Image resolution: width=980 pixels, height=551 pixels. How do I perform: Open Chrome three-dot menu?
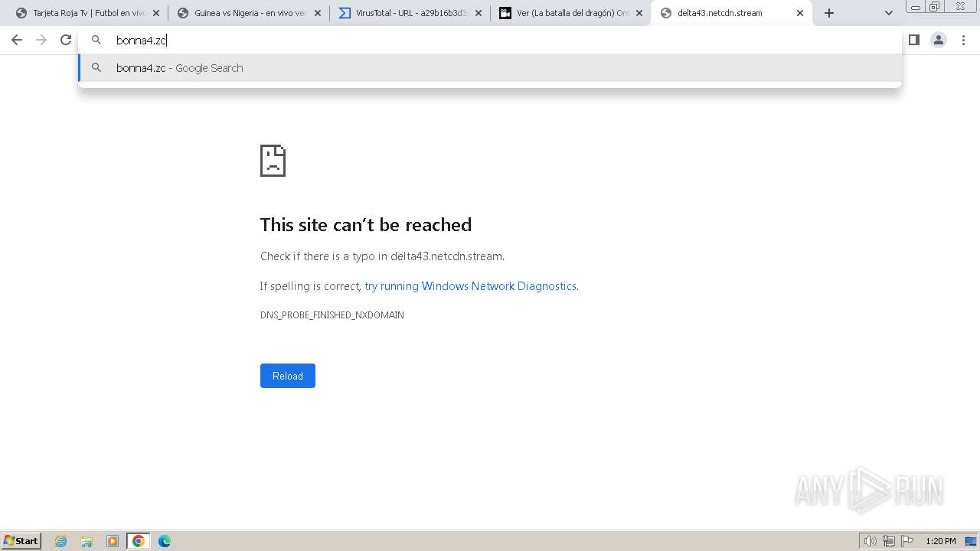click(963, 41)
